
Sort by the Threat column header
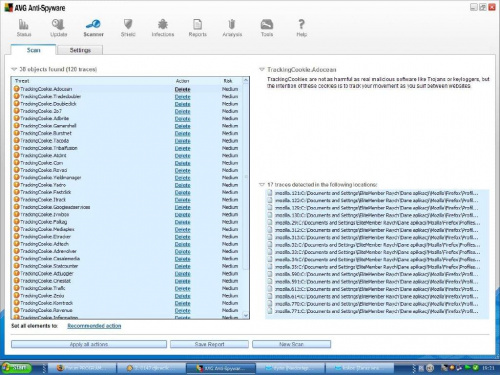tap(22, 81)
